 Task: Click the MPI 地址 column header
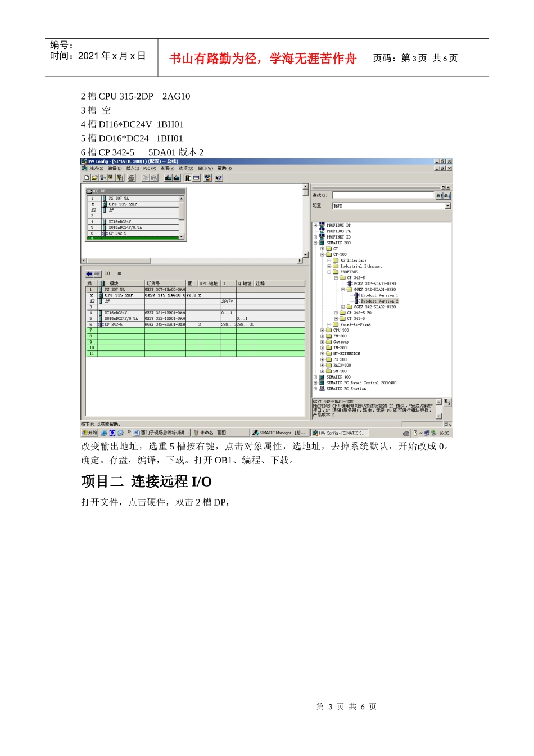point(209,283)
